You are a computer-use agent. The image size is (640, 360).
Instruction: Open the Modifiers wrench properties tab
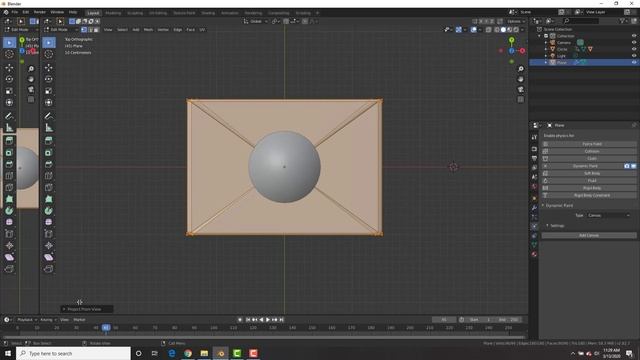534,208
